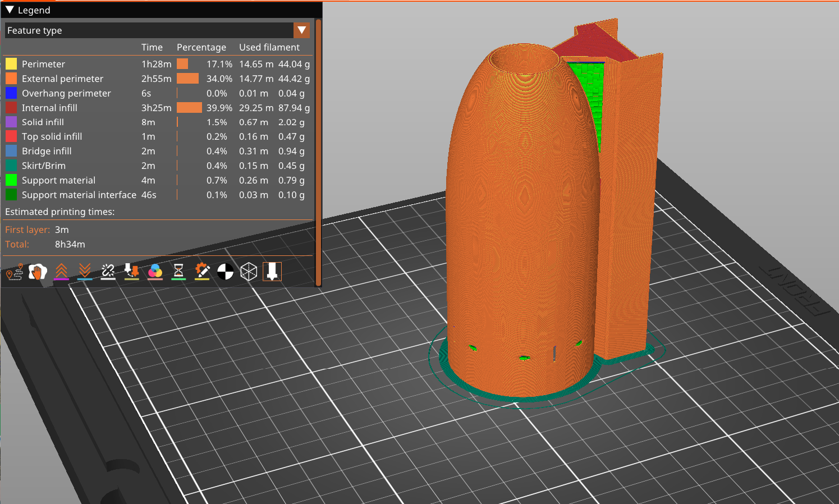839x504 pixels.
Task: Click the External perimeter orange swatch
Action: tap(11, 79)
